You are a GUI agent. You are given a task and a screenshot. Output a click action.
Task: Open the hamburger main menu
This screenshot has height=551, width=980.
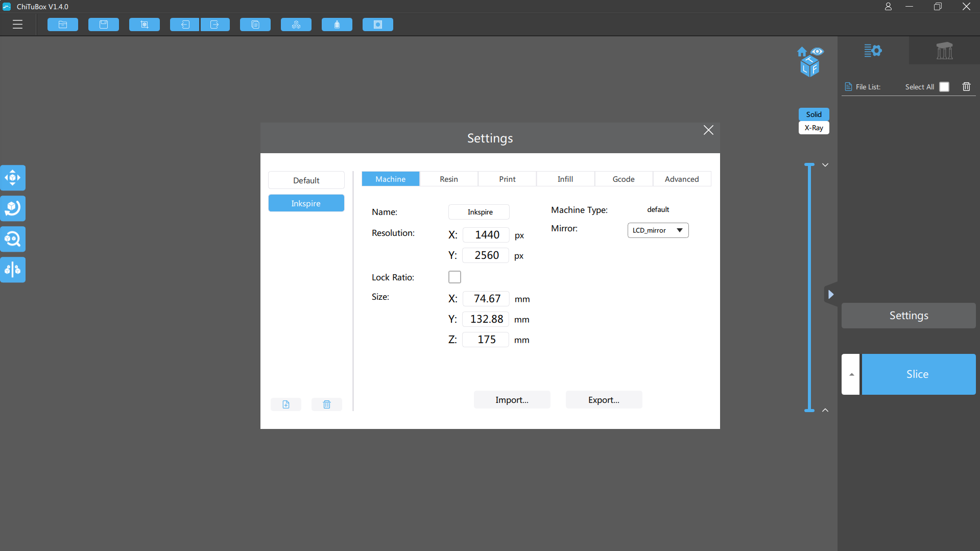click(18, 25)
